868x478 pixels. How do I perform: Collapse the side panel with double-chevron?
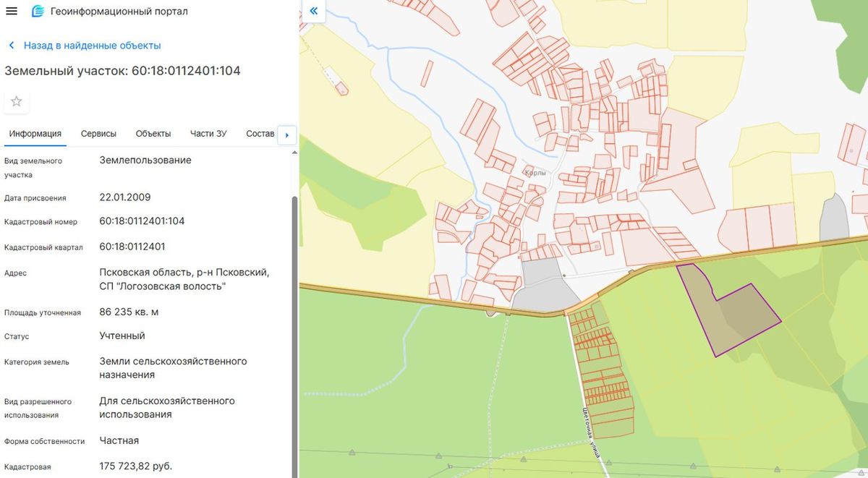314,12
